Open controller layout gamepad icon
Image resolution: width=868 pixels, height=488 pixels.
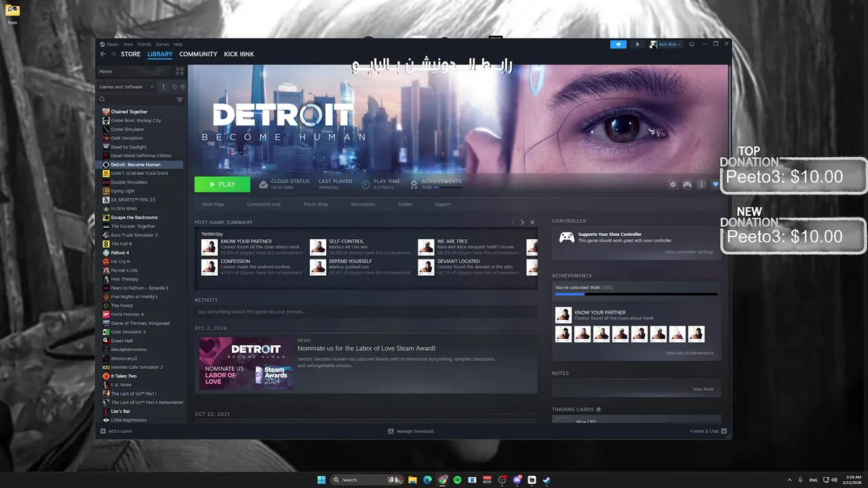pos(687,184)
